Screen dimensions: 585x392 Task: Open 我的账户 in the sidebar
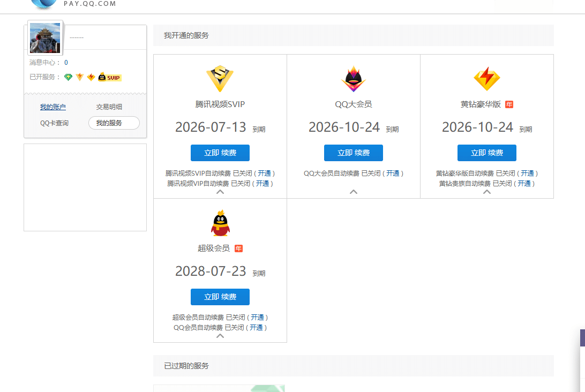[53, 107]
